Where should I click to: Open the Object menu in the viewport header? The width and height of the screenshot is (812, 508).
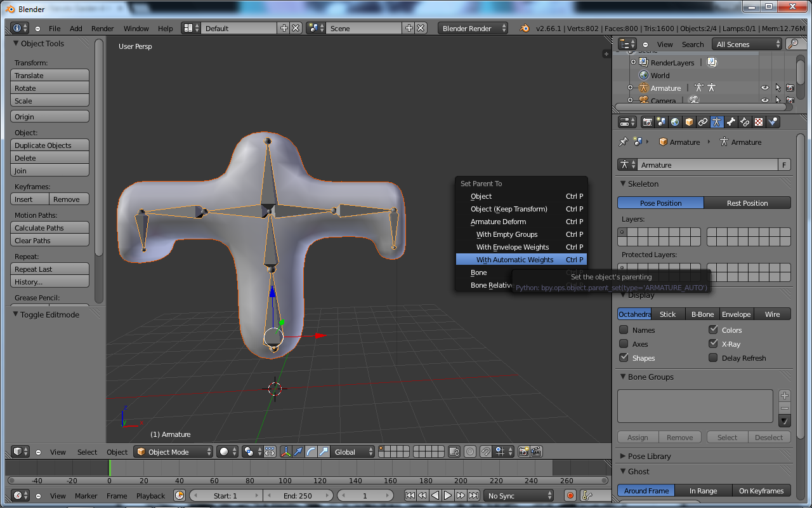[117, 451]
